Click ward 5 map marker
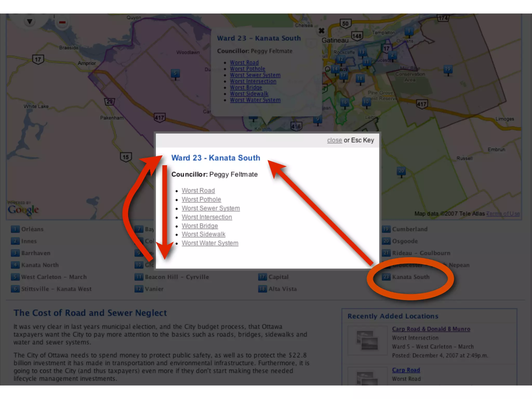Viewport: 532px width, 399px height. point(175,74)
